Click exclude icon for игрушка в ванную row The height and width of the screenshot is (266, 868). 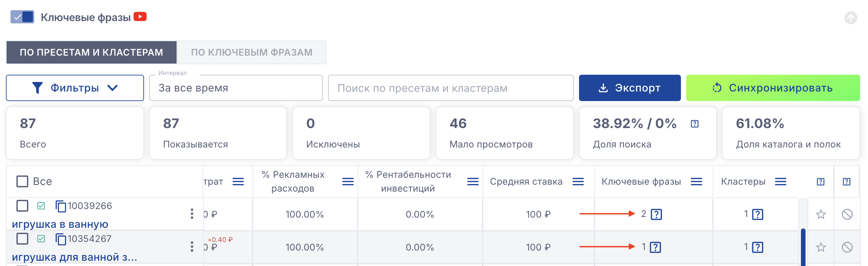(847, 214)
